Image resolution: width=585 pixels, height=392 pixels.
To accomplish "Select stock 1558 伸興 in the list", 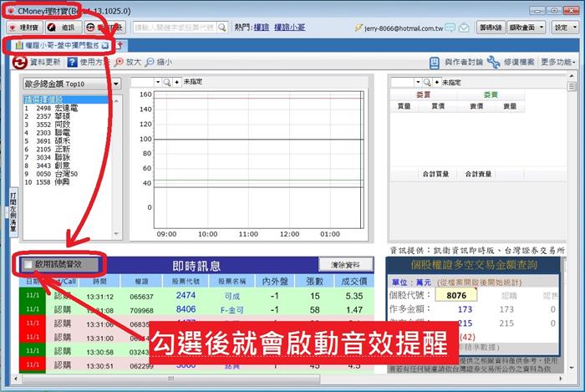I will [x=48, y=182].
